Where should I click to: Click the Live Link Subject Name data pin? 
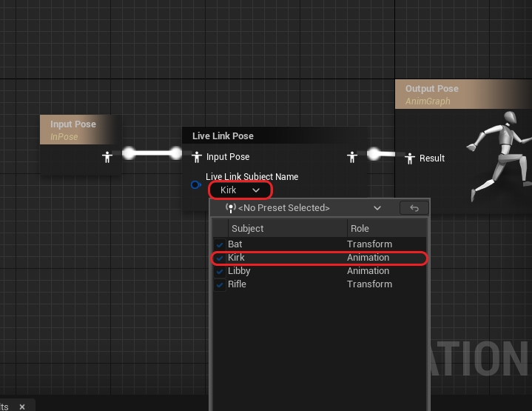195,184
